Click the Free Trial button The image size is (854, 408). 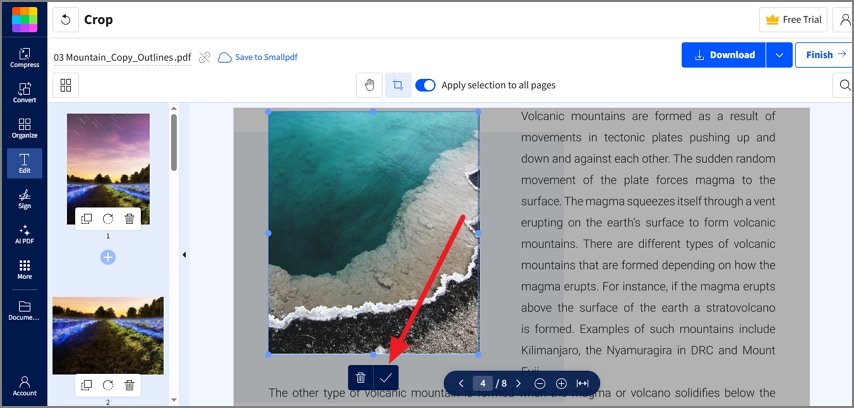coord(793,20)
